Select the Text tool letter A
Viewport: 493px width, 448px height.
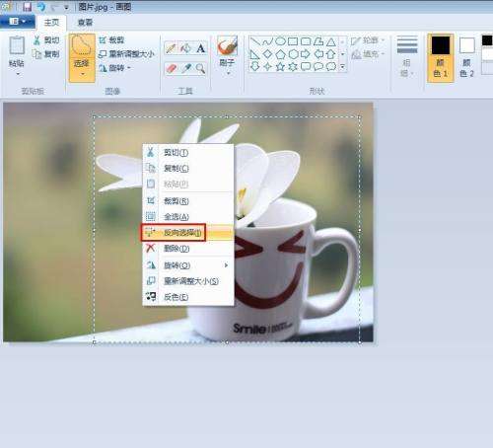(x=200, y=48)
